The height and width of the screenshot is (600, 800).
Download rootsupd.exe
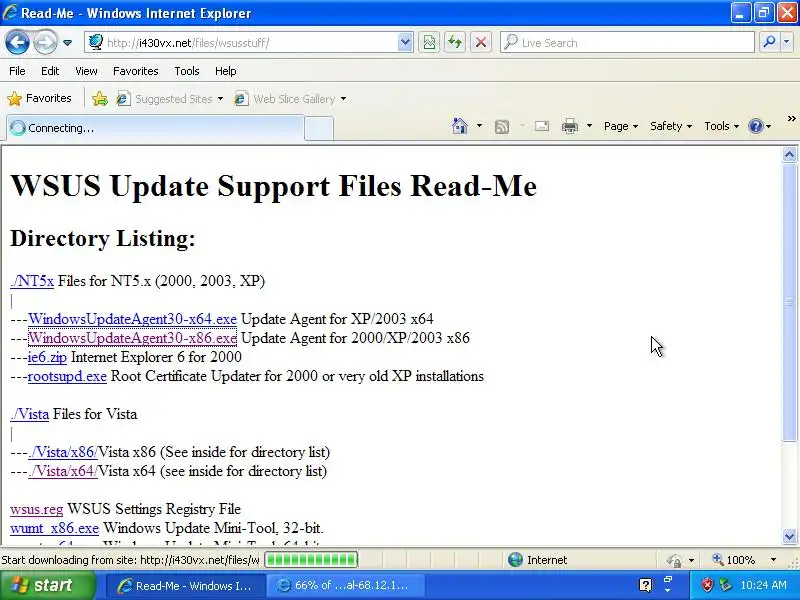(67, 377)
